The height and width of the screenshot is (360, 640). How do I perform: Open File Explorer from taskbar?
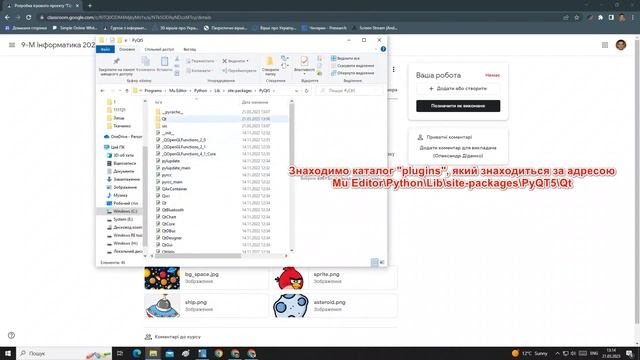tap(153, 353)
